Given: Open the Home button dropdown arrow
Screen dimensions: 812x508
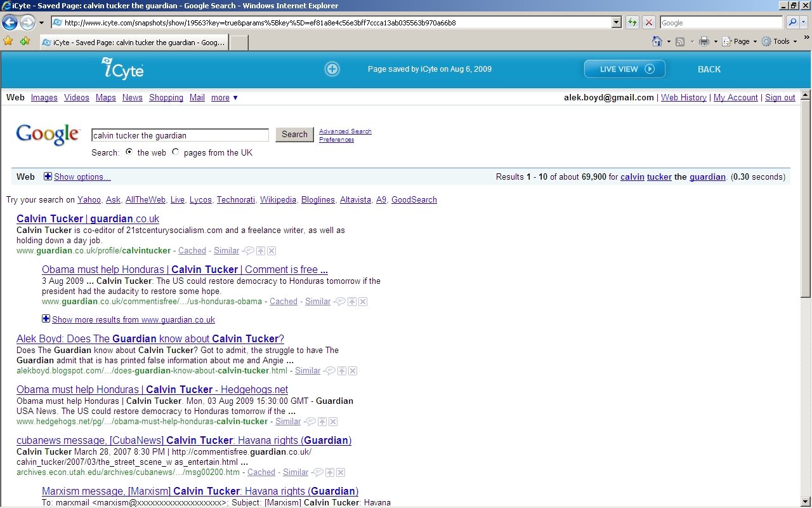Looking at the screenshot, I should pos(669,41).
